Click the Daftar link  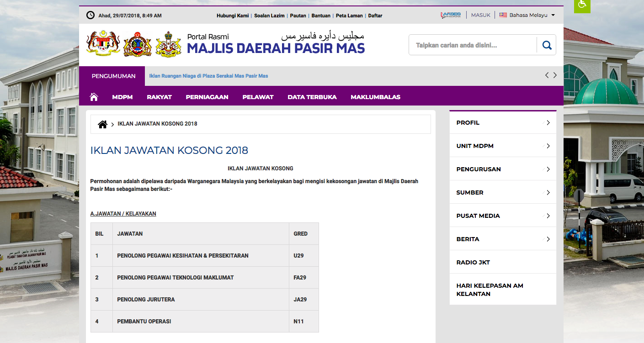[375, 16]
